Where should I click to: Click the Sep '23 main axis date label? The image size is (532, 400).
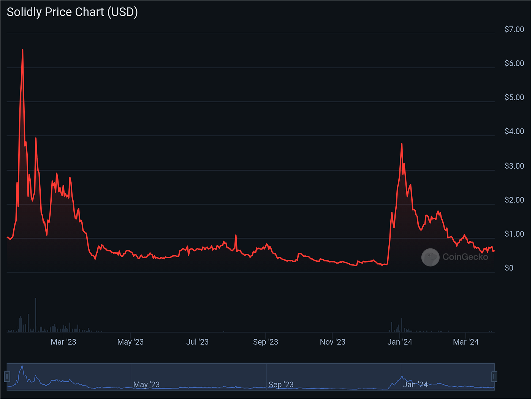point(266,342)
